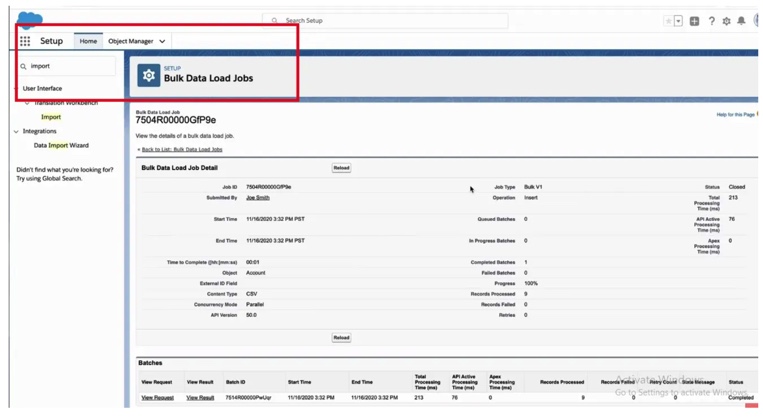Open Help for this Page link
Viewport: 763px width, 418px height.
[x=735, y=115]
